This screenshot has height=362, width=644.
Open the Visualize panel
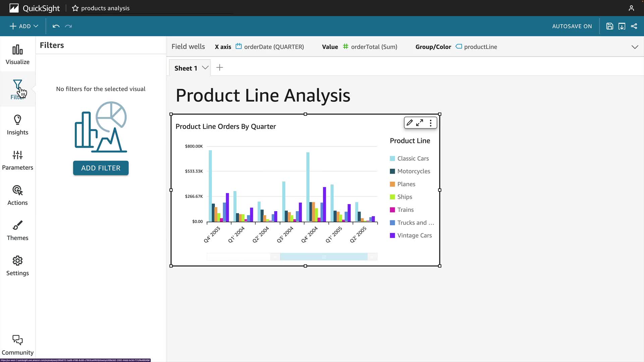17,54
